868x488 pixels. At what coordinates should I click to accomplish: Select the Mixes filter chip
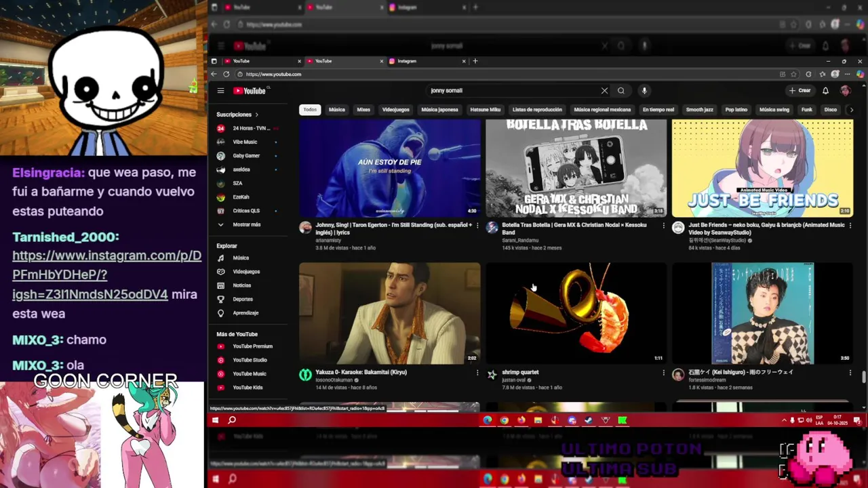pos(363,109)
